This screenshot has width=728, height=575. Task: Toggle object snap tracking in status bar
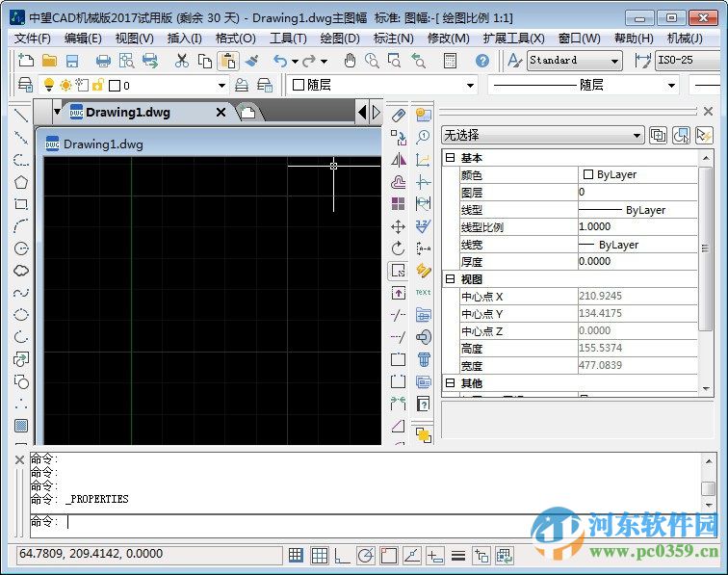[412, 555]
